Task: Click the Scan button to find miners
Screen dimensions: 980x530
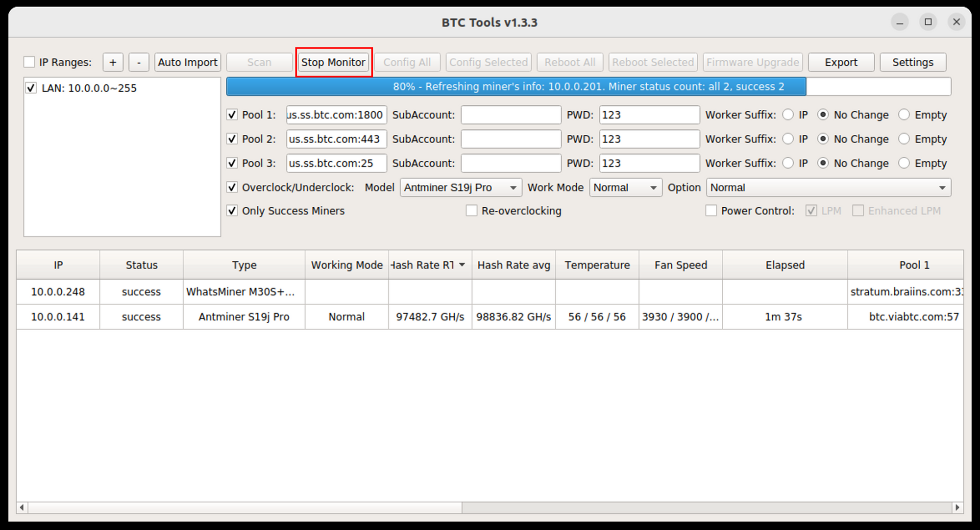Action: click(x=257, y=62)
